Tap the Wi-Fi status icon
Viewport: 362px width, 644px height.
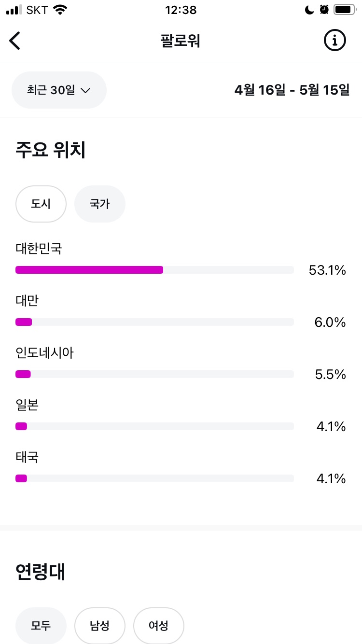(60, 10)
